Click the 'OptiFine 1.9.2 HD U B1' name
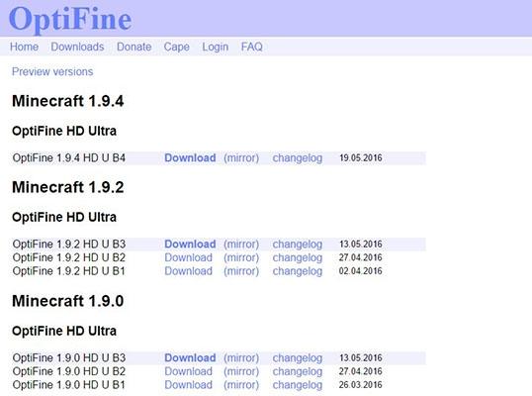Viewport: 532px width, 396px height. click(69, 271)
